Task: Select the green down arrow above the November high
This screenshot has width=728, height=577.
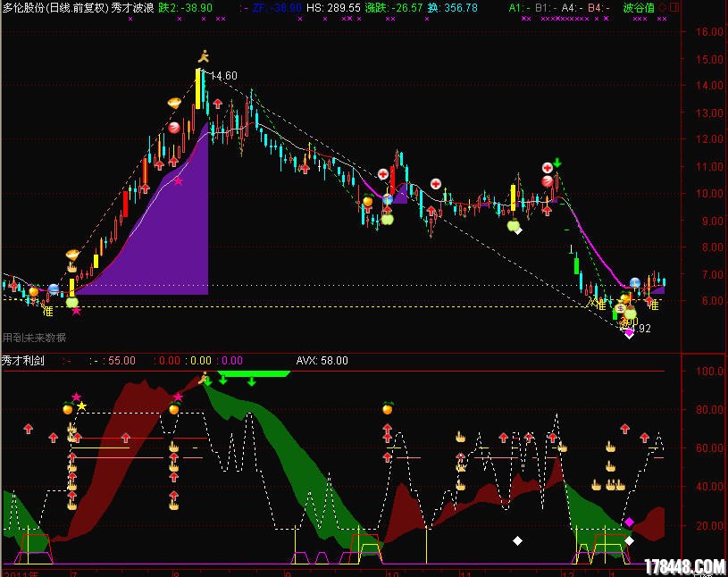Action: click(x=557, y=163)
